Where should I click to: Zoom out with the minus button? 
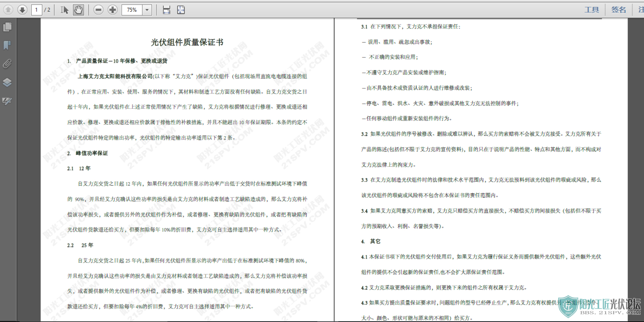tap(98, 10)
